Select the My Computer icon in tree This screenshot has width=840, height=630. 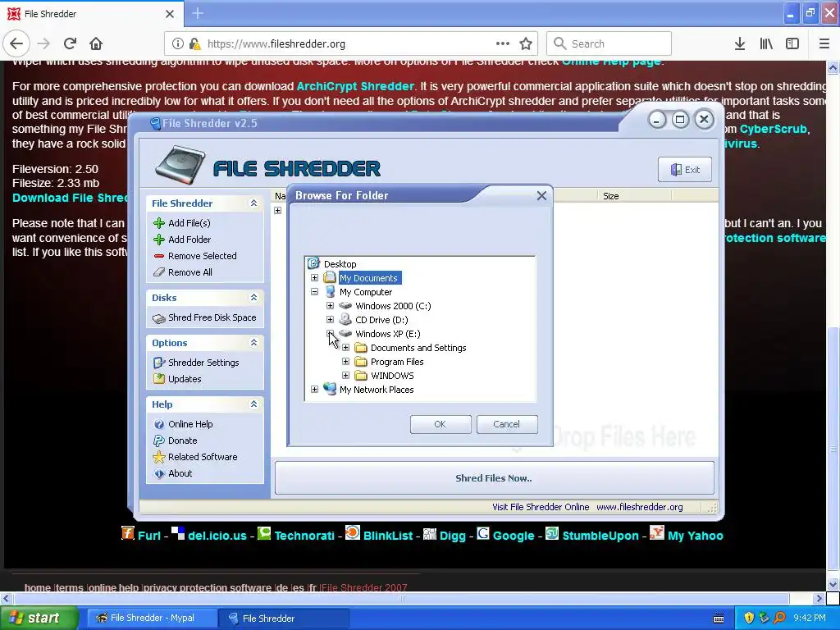pos(331,291)
